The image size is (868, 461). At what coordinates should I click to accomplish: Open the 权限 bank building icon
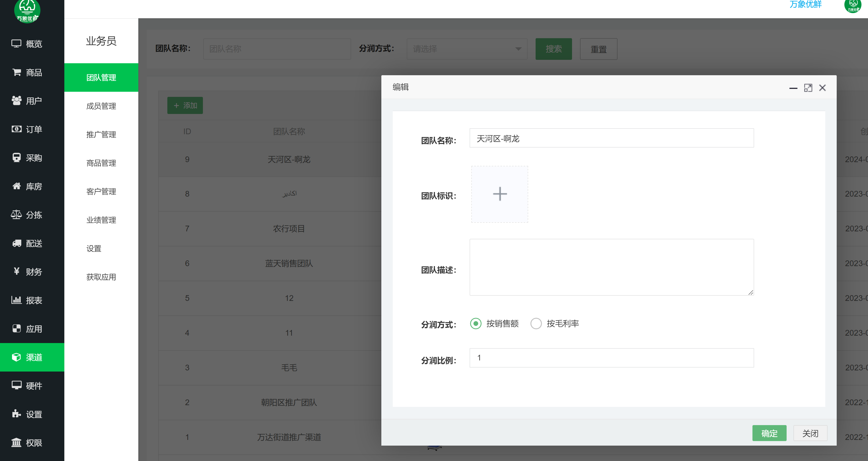point(16,442)
